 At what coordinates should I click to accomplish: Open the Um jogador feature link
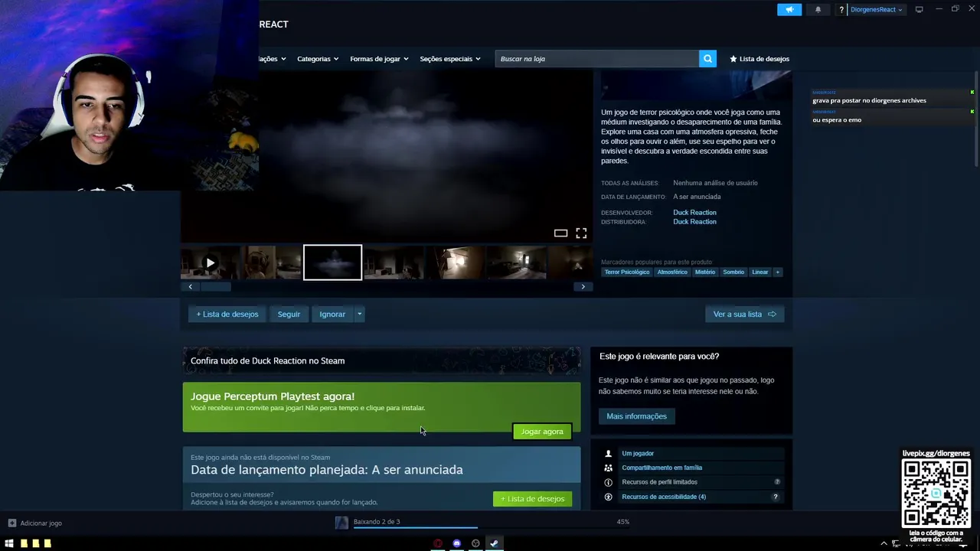(x=638, y=453)
